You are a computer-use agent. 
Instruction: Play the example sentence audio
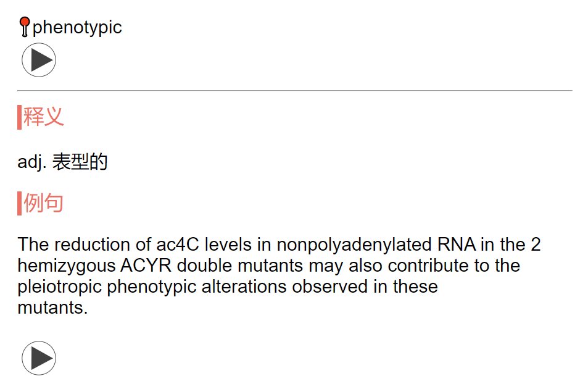tap(39, 358)
